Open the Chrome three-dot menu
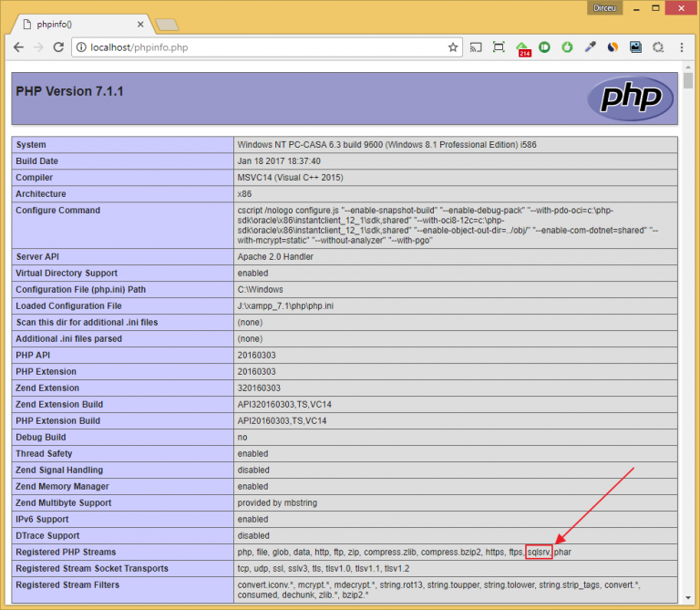 point(682,47)
